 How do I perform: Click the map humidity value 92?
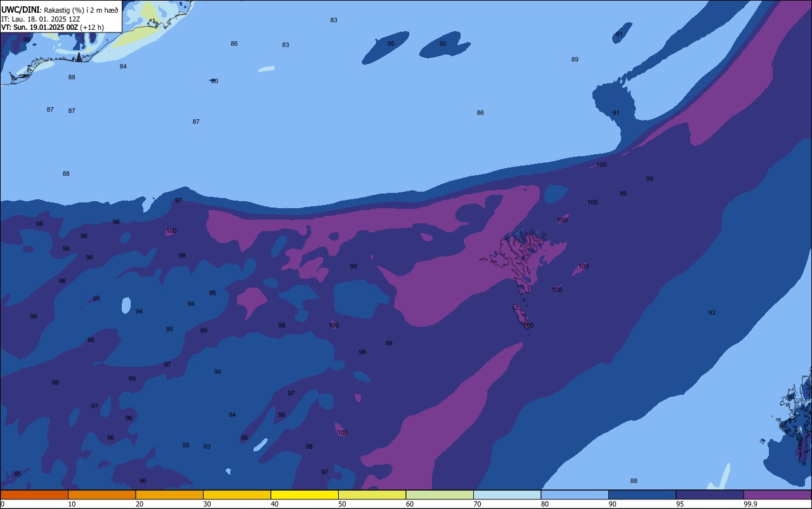(x=443, y=44)
